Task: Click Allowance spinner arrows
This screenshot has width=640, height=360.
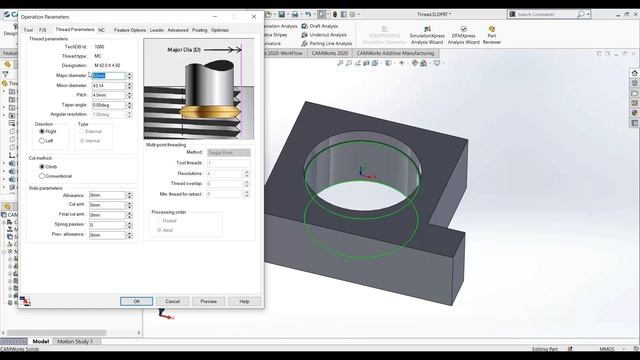Action: click(x=129, y=196)
